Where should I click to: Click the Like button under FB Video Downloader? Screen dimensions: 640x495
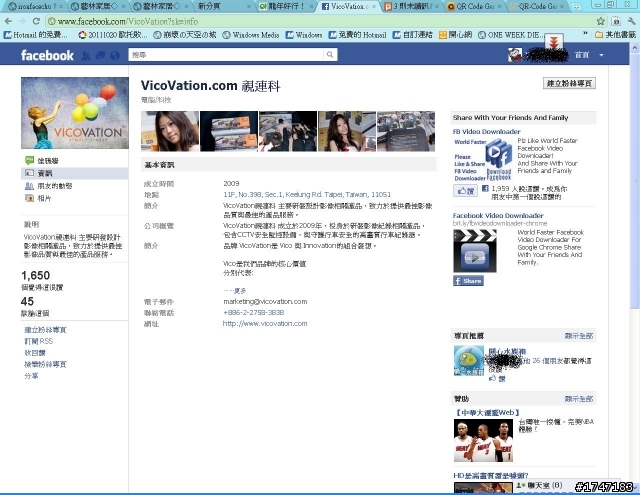pos(465,191)
